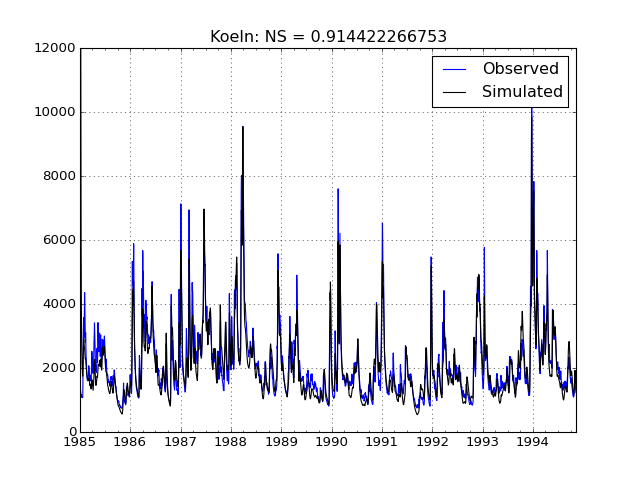Click the 10000 y-axis tick label
The image size is (640, 480).
pyautogui.click(x=53, y=112)
